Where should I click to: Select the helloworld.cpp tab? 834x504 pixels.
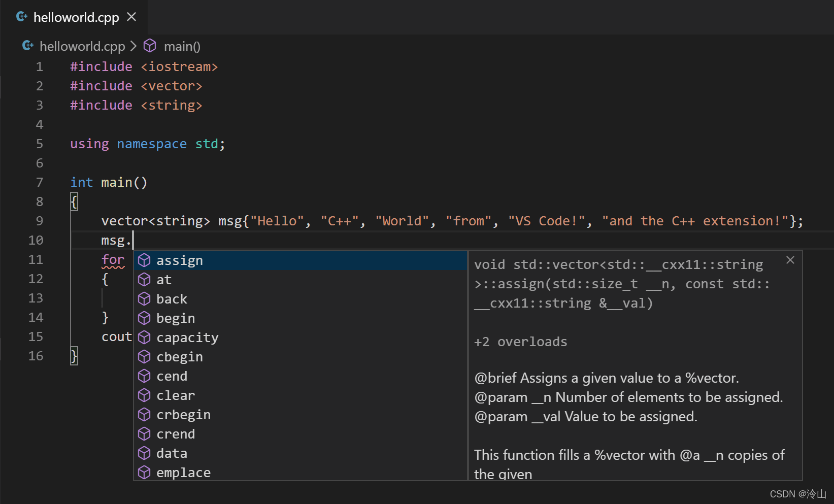[x=74, y=17]
